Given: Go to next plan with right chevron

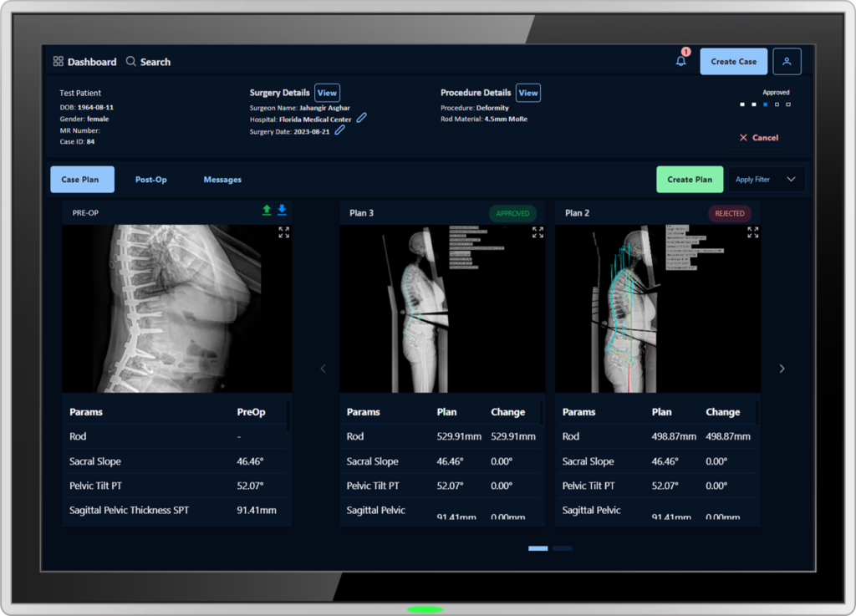Looking at the screenshot, I should tap(782, 369).
